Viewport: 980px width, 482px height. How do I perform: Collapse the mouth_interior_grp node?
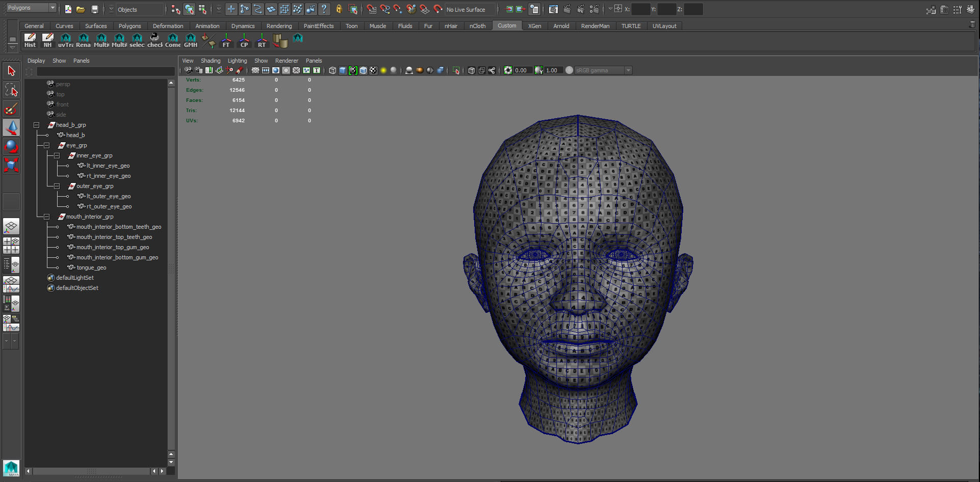pos(46,217)
